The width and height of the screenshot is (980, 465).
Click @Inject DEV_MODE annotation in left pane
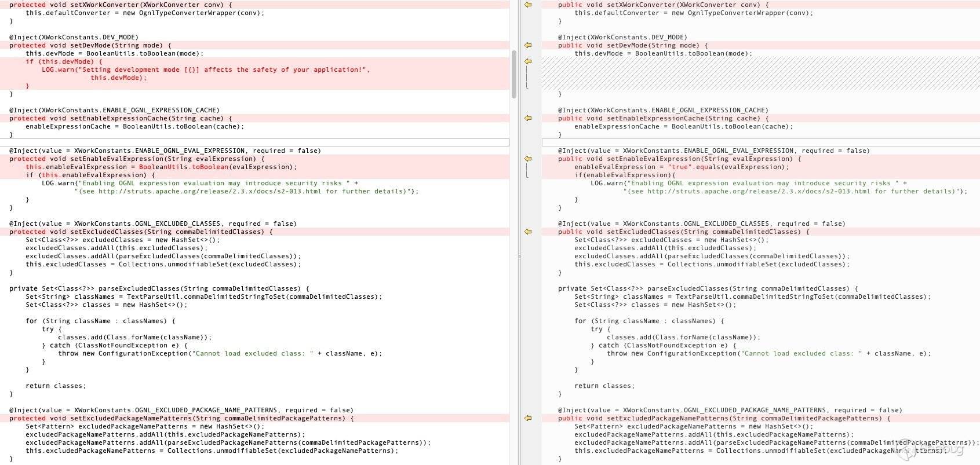click(x=74, y=37)
